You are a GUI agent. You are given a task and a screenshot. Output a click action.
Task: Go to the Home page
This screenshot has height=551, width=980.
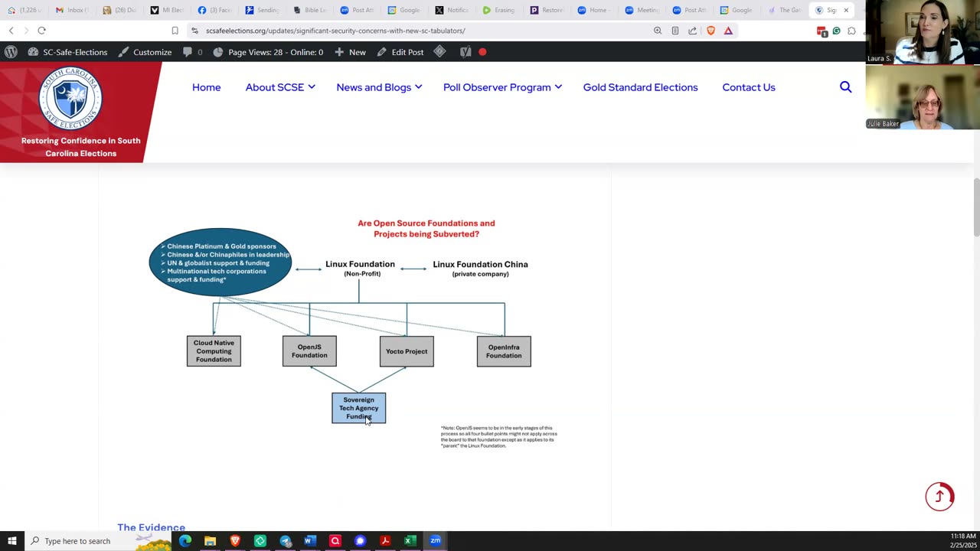[x=206, y=87]
